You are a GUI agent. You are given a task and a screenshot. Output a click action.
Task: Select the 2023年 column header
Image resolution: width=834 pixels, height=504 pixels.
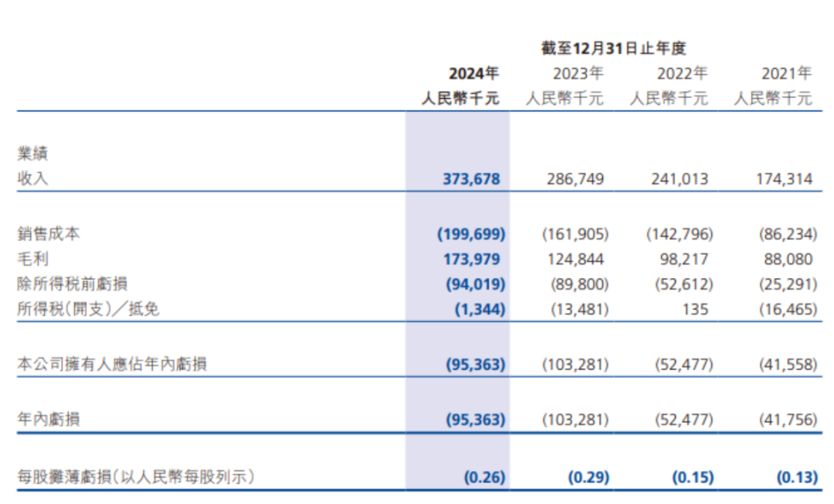tap(578, 73)
